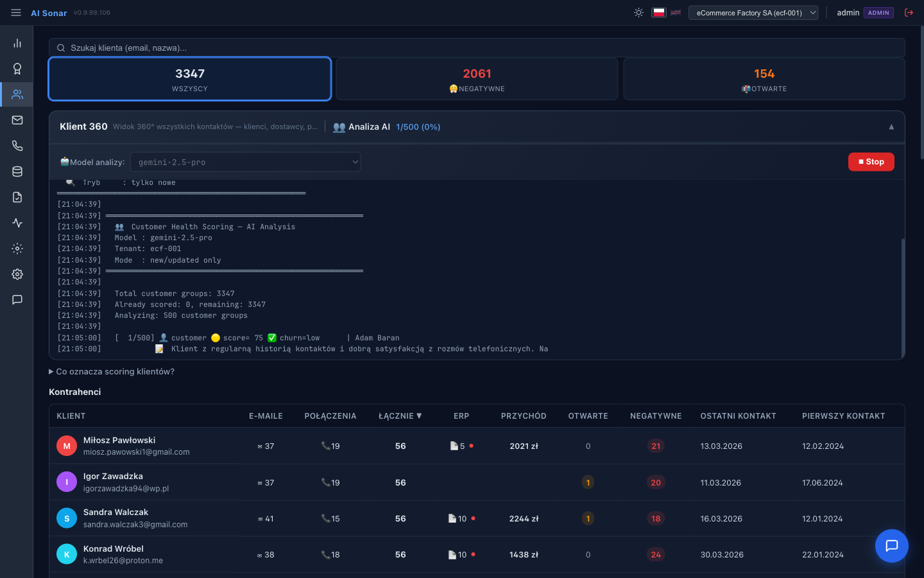Screen dimensions: 924x578
Task: Open the phone calls section in sidebar
Action: point(17,146)
